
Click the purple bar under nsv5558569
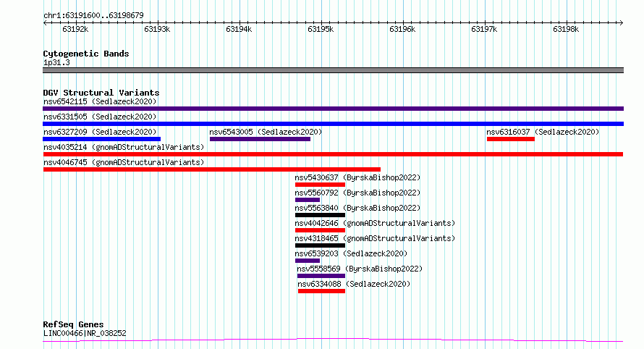(x=321, y=276)
